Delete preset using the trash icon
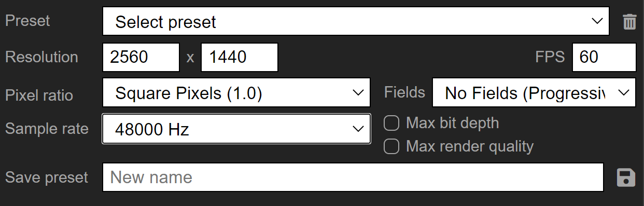This screenshot has height=206, width=644. tap(629, 22)
